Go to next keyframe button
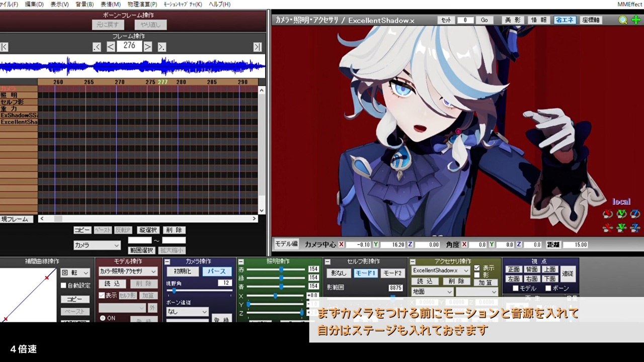 coord(162,47)
